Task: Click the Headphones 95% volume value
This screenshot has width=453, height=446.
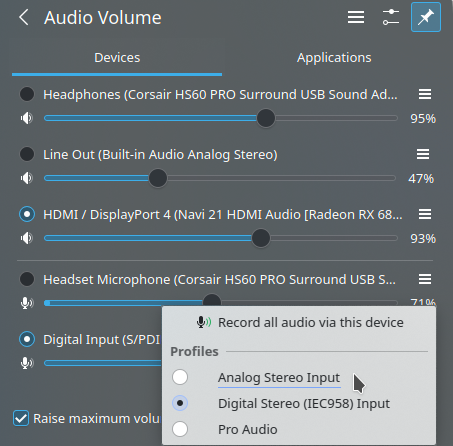Action: tap(423, 118)
